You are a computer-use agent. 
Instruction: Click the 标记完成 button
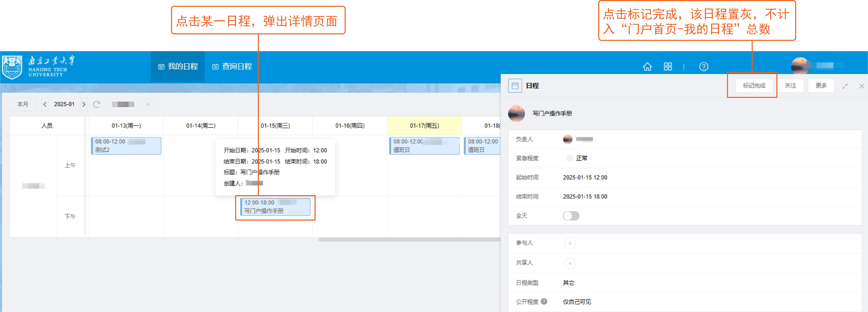[x=754, y=86]
